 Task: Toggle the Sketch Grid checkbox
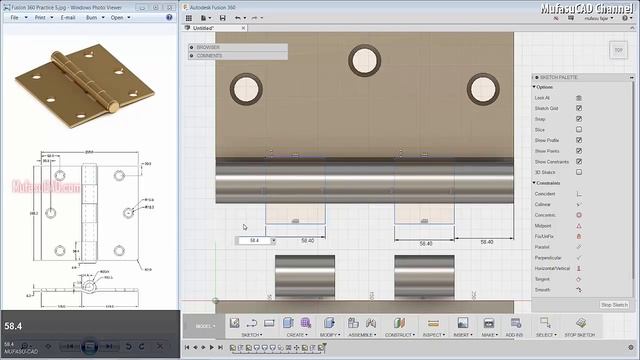click(579, 108)
